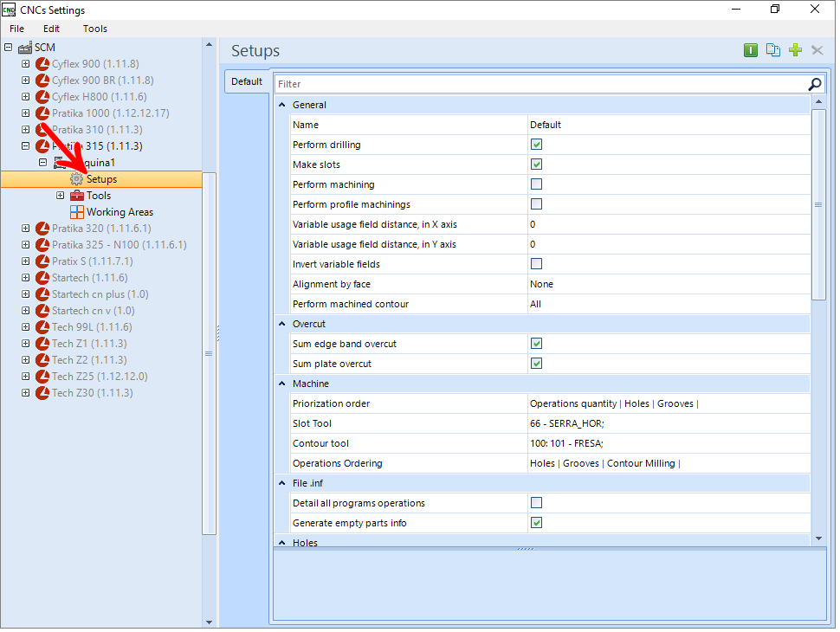
Task: Click the properties grid scrollbar thumb
Action: (818, 204)
